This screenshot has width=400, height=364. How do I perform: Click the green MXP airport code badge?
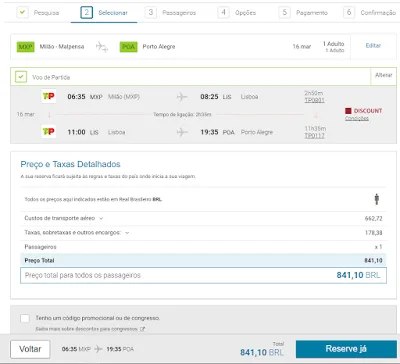coord(26,47)
